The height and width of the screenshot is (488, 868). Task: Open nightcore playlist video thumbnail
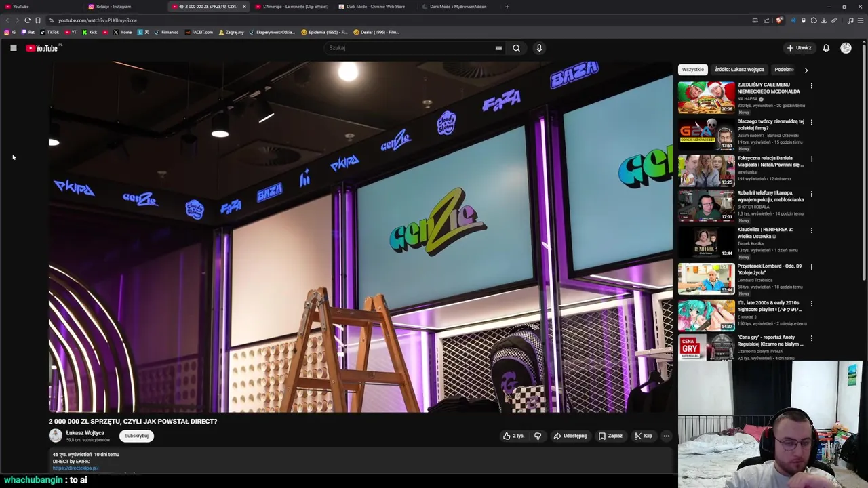[x=706, y=315]
